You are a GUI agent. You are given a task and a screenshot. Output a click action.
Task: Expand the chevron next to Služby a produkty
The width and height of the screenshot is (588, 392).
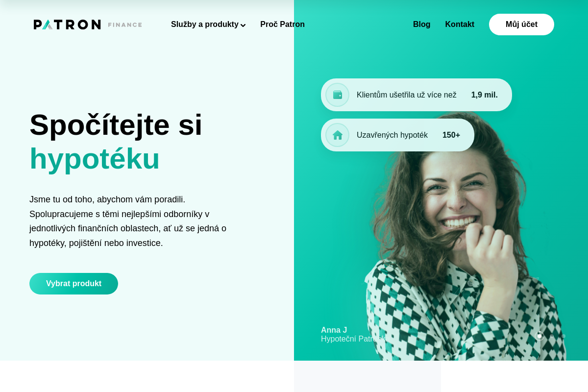point(243,25)
